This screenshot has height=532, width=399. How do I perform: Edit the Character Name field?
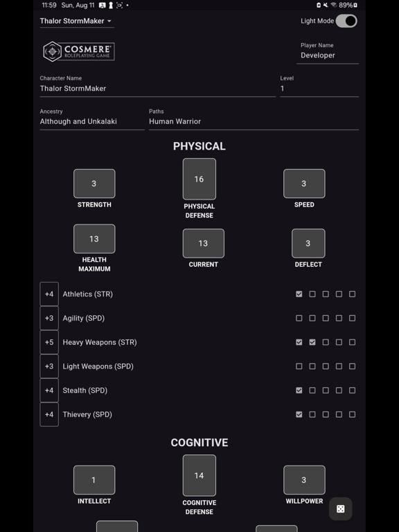click(x=158, y=86)
